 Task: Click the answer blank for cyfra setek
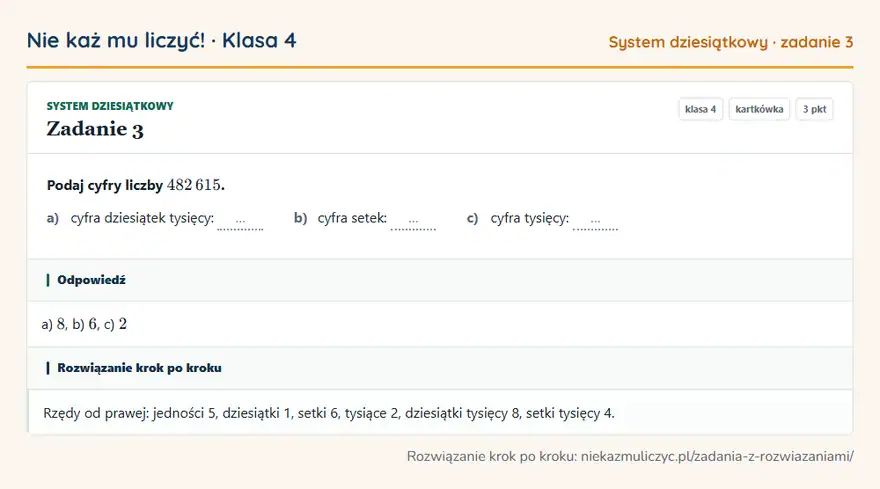pos(413,221)
